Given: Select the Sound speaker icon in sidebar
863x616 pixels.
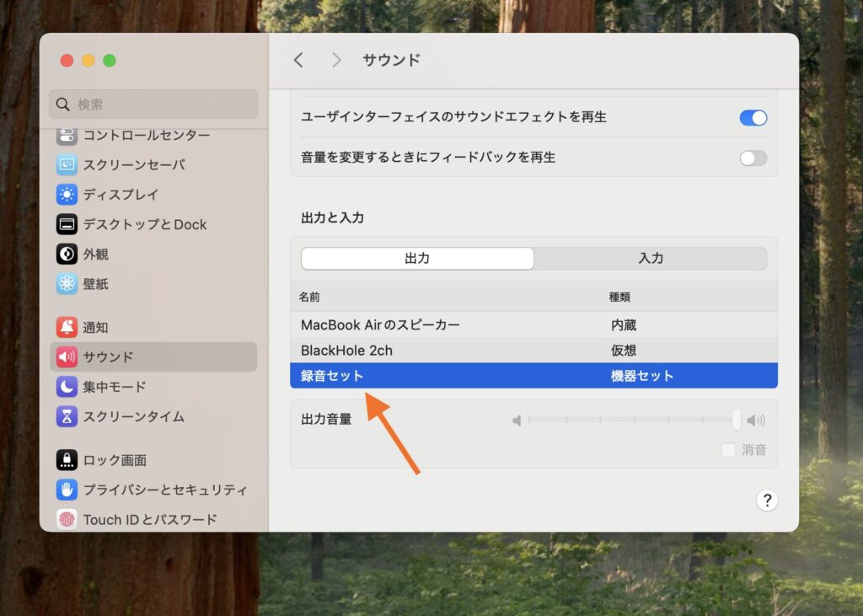Looking at the screenshot, I should pos(67,356).
